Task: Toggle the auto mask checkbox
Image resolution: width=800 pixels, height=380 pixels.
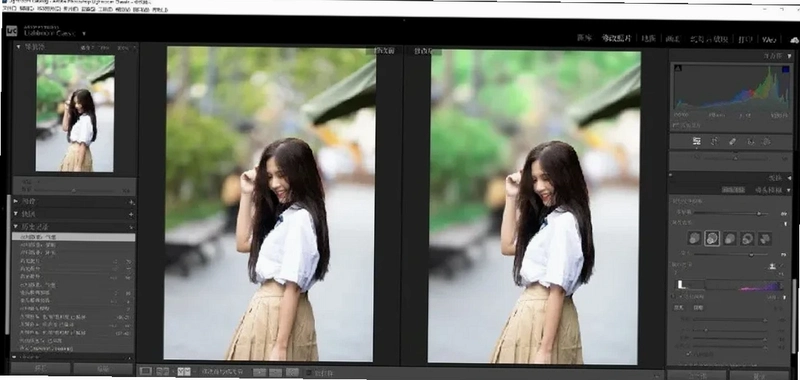Action: click(x=689, y=353)
